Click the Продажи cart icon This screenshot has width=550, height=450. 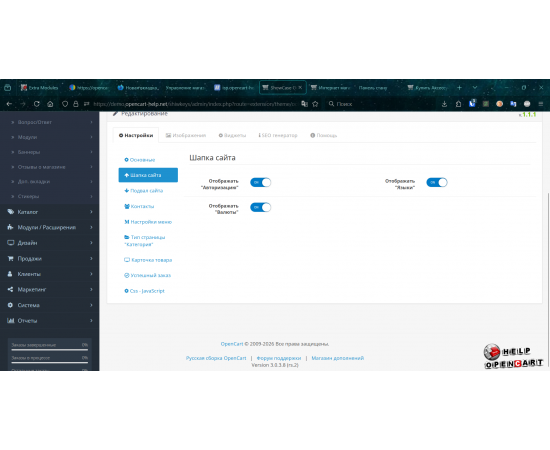11,258
